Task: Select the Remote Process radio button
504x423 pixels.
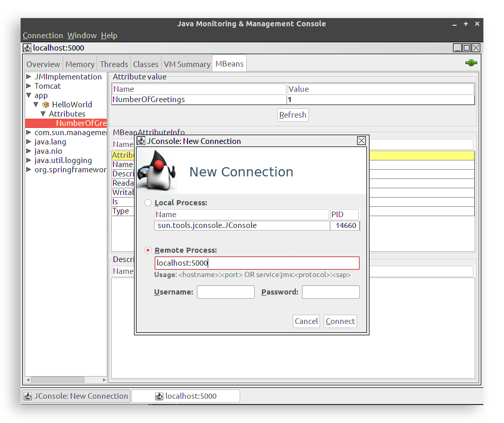Action: (148, 250)
